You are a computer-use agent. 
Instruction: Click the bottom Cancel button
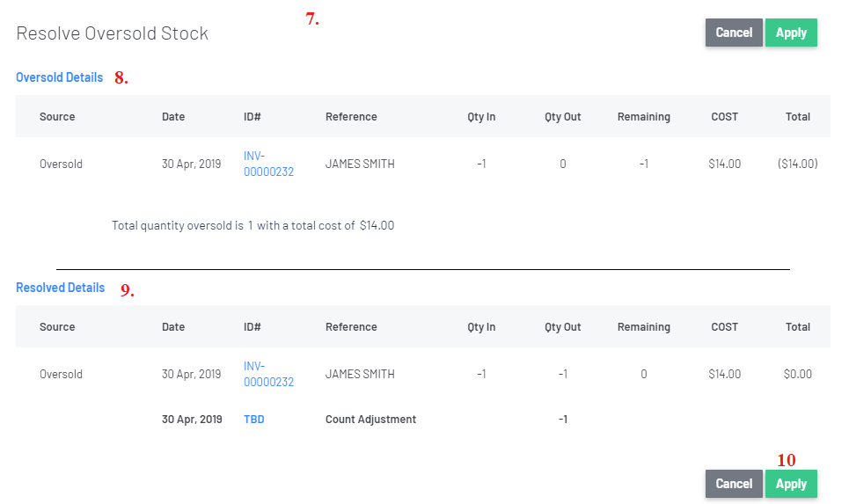click(x=734, y=484)
